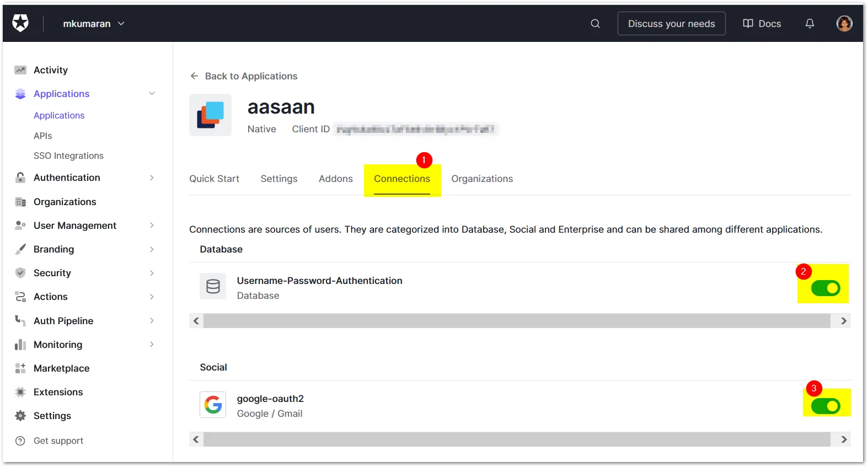868x467 pixels.
Task: Click Database scrollbar right arrow
Action: click(843, 321)
